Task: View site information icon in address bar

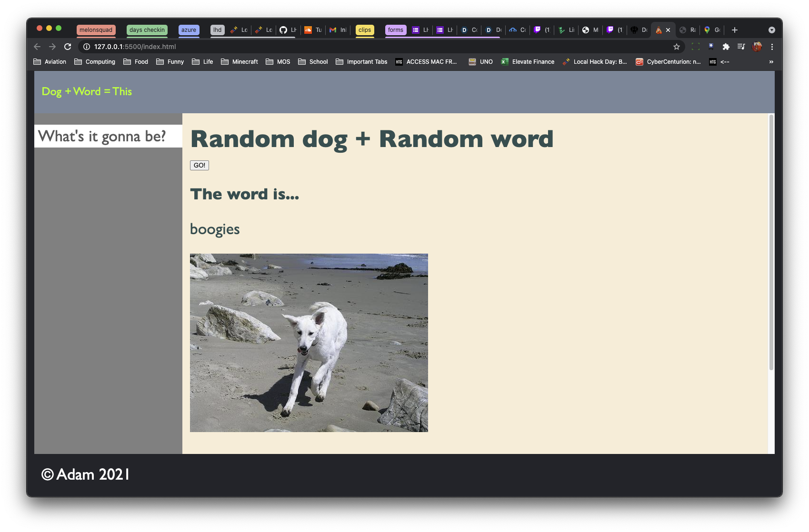Action: [87, 47]
